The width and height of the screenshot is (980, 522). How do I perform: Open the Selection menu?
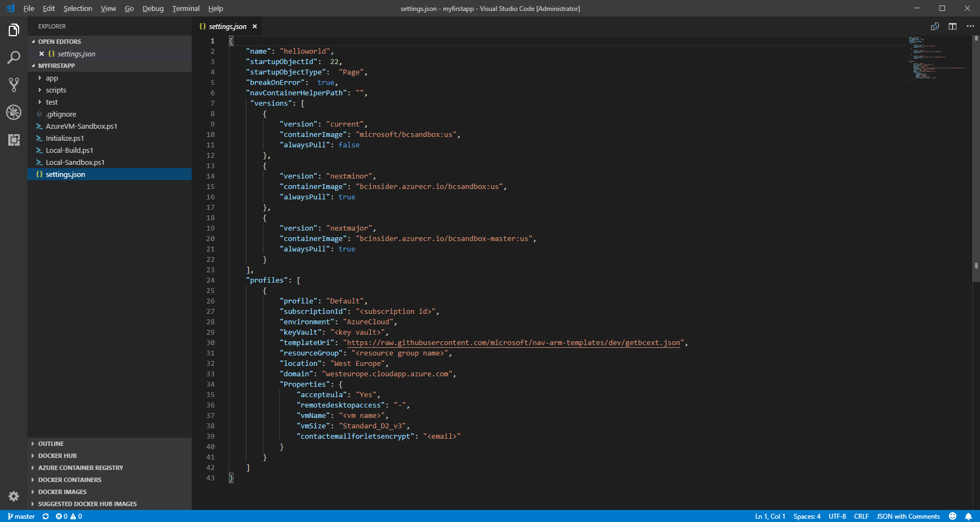[x=78, y=8]
